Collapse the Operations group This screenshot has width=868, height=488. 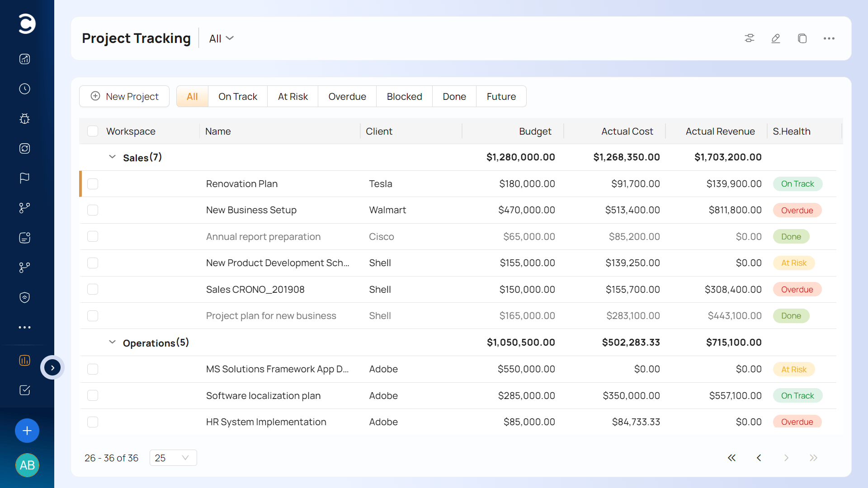tap(112, 342)
